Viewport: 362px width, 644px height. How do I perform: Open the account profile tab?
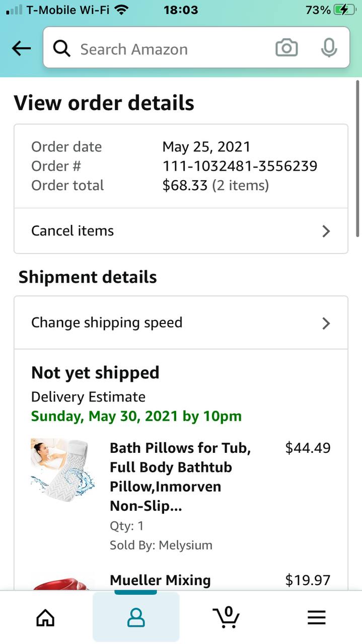(x=136, y=617)
